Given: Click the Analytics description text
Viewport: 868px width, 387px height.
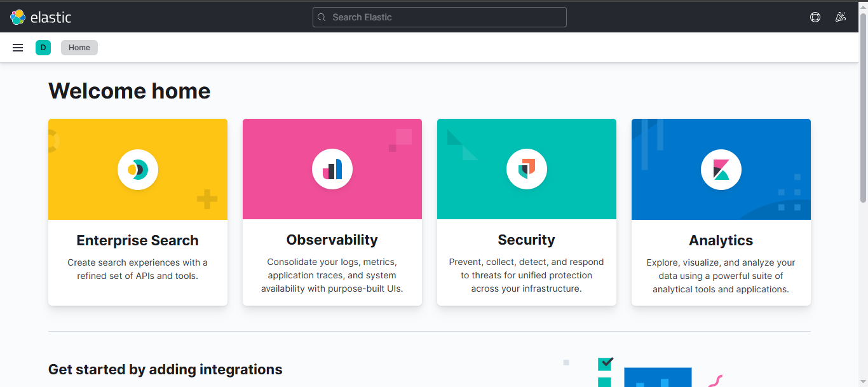Looking at the screenshot, I should click(x=721, y=276).
